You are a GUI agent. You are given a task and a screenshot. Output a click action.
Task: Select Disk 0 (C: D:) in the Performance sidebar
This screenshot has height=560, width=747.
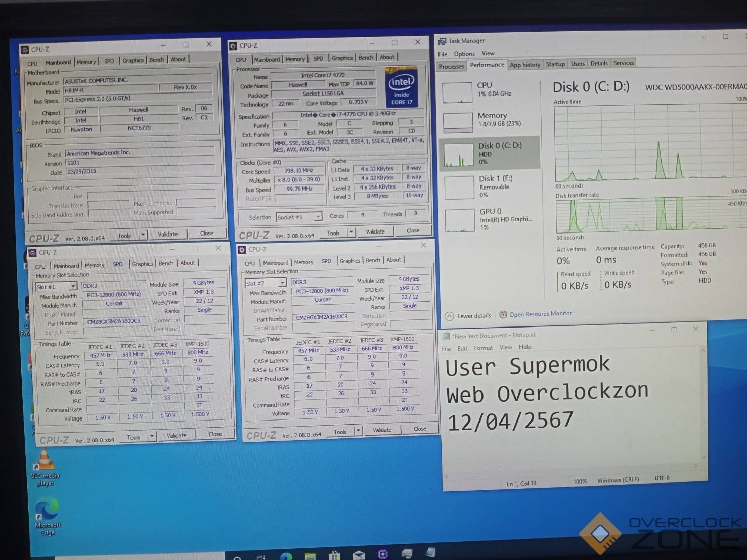tap(489, 153)
